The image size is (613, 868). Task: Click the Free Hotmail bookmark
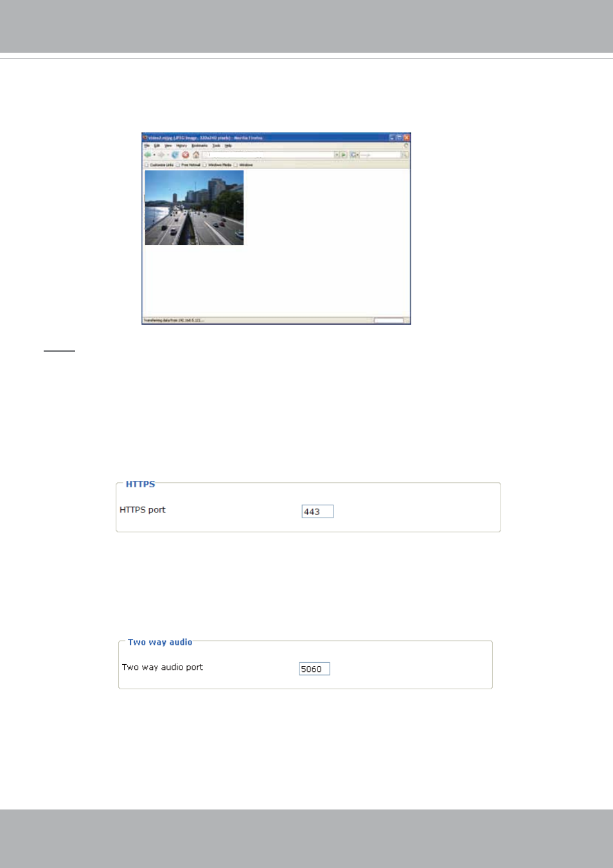(x=188, y=165)
